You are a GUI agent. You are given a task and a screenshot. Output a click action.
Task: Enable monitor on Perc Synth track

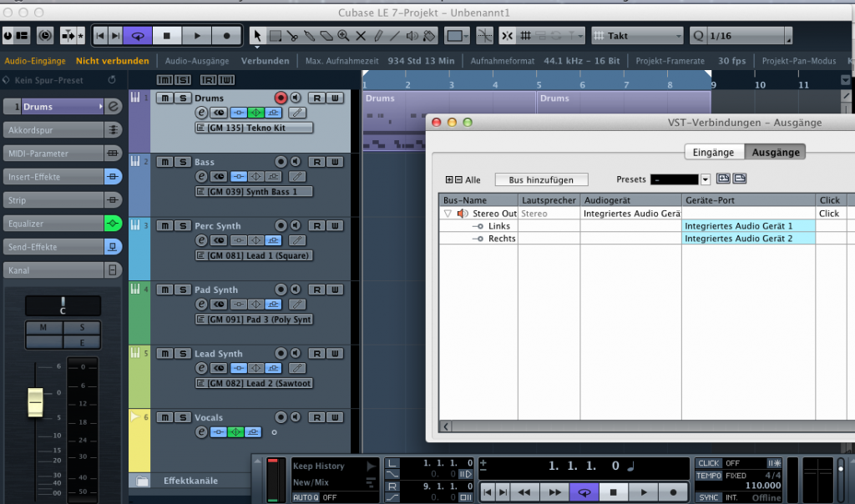click(296, 225)
